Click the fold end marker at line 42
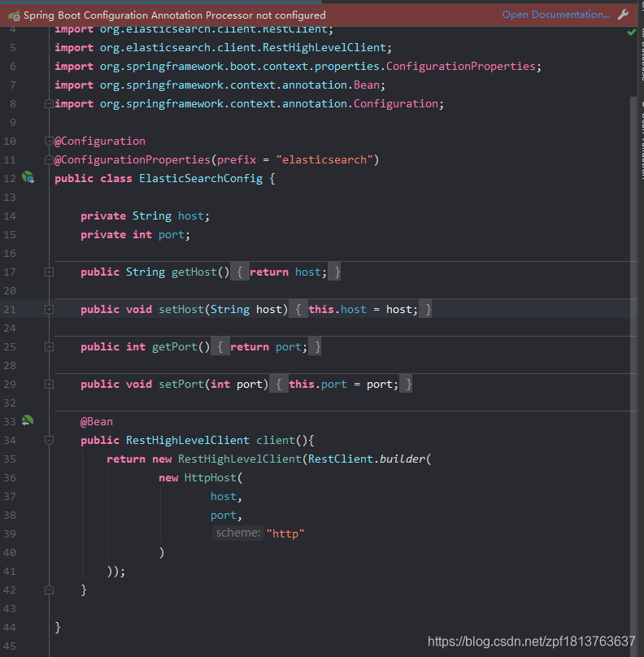 point(49,590)
